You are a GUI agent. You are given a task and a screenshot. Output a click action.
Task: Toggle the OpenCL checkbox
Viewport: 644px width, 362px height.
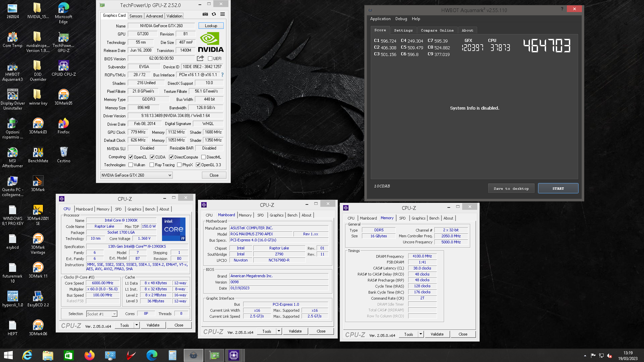click(x=130, y=157)
